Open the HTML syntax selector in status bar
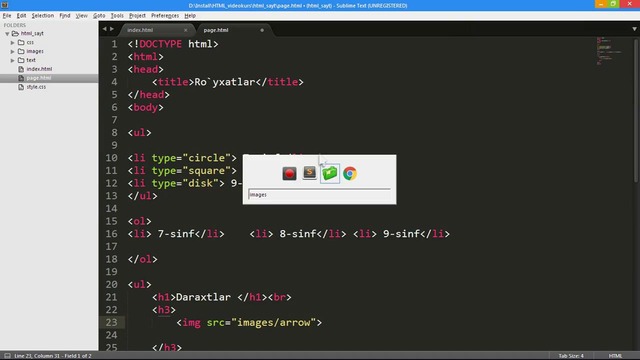 pos(615,356)
